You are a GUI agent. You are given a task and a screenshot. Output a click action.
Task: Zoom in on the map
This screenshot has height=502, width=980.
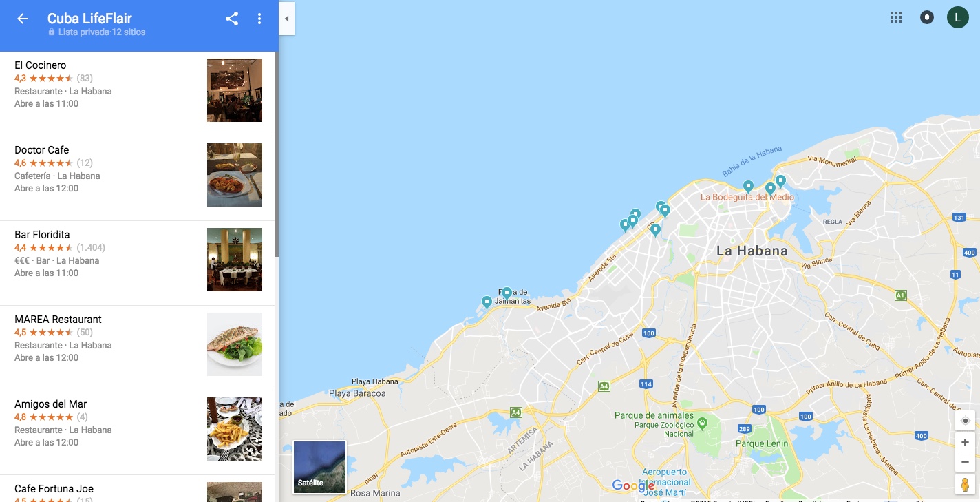coord(965,443)
